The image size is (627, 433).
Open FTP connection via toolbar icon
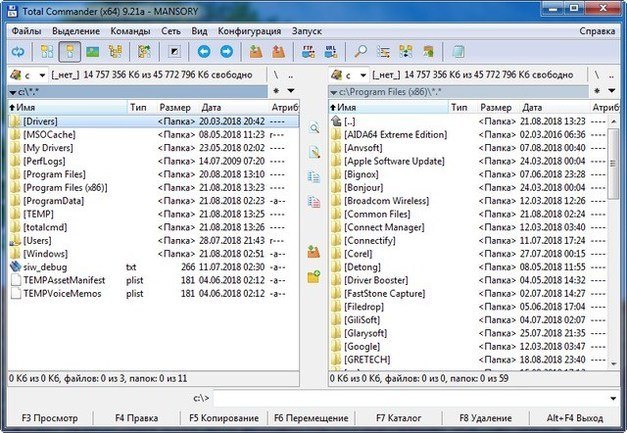point(308,50)
